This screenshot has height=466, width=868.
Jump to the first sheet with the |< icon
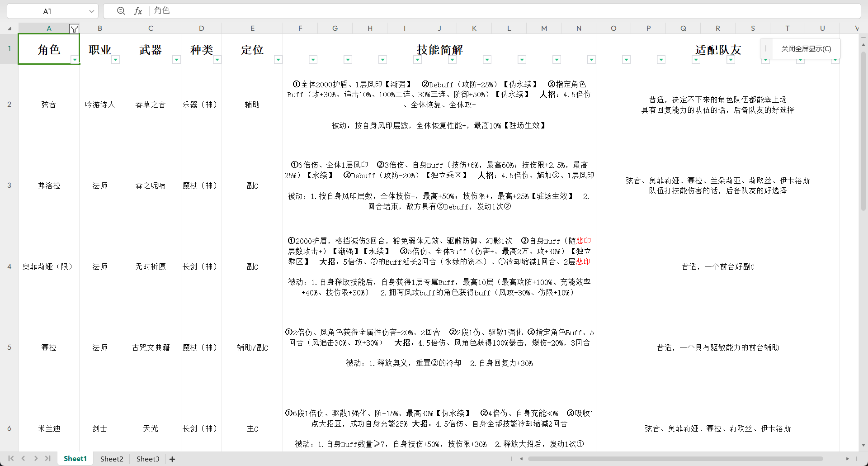click(11, 459)
